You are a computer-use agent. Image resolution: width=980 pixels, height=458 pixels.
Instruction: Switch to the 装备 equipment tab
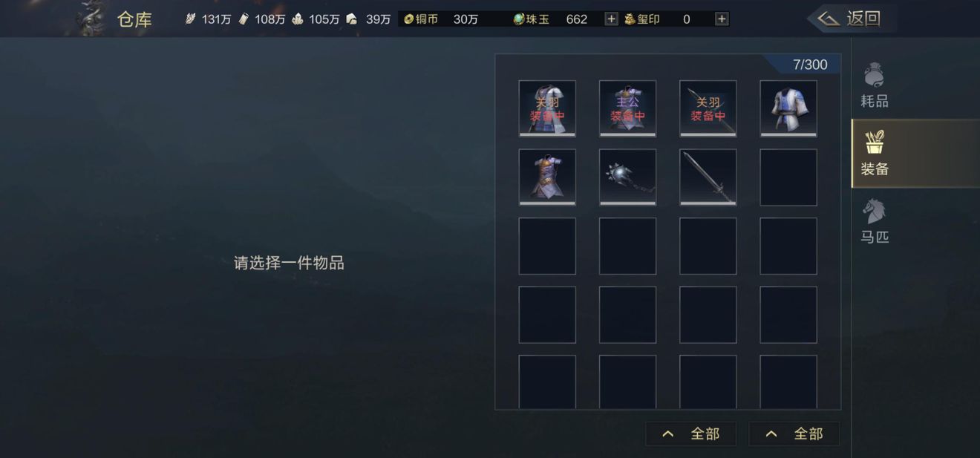[875, 153]
